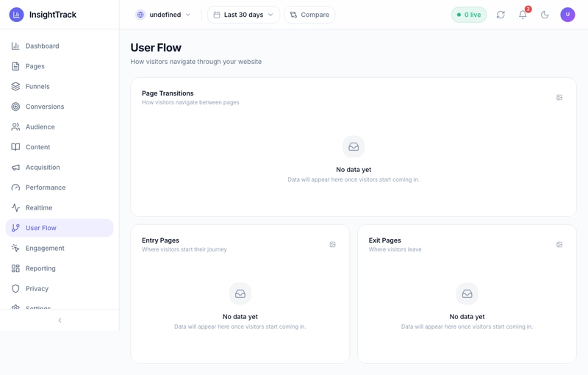588x375 pixels.
Task: Open the Pages link in sidebar
Action: (60, 66)
